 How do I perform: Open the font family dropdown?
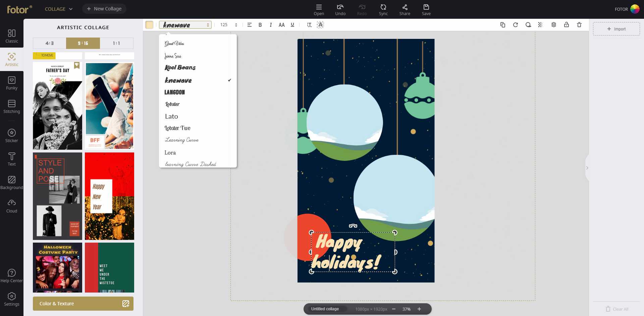coord(185,24)
